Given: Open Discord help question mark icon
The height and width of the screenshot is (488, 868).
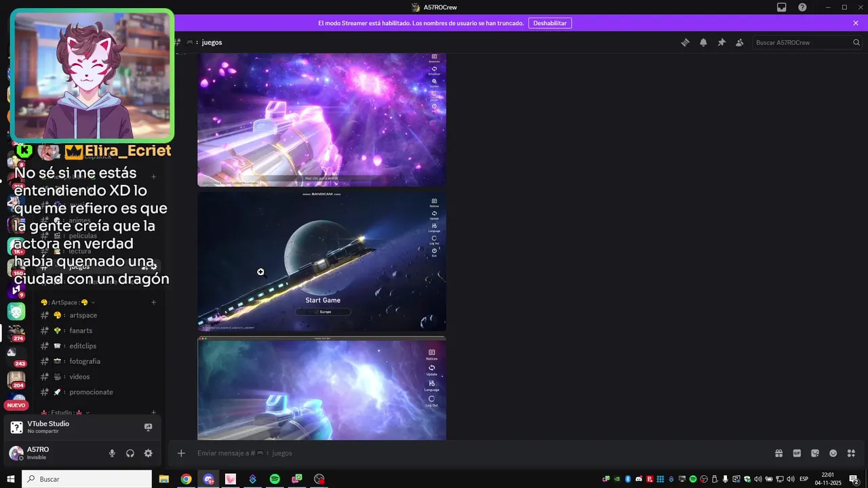Looking at the screenshot, I should (802, 7).
